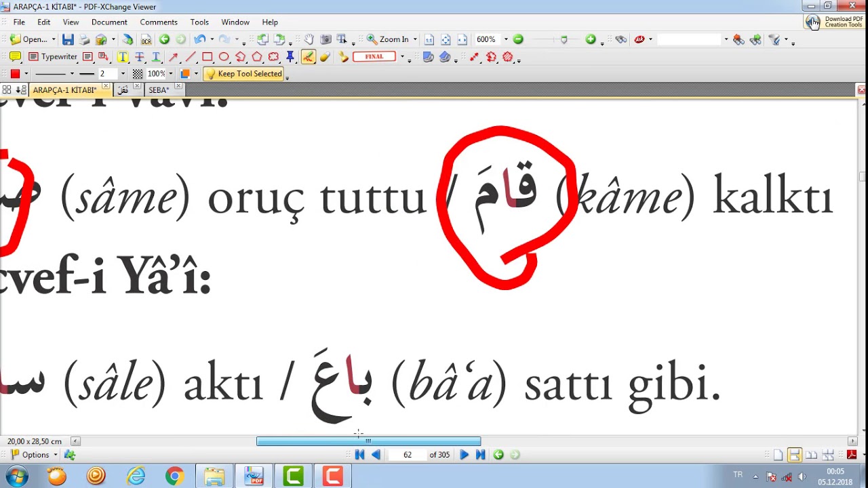
Task: Open the Comments menu
Action: (159, 22)
